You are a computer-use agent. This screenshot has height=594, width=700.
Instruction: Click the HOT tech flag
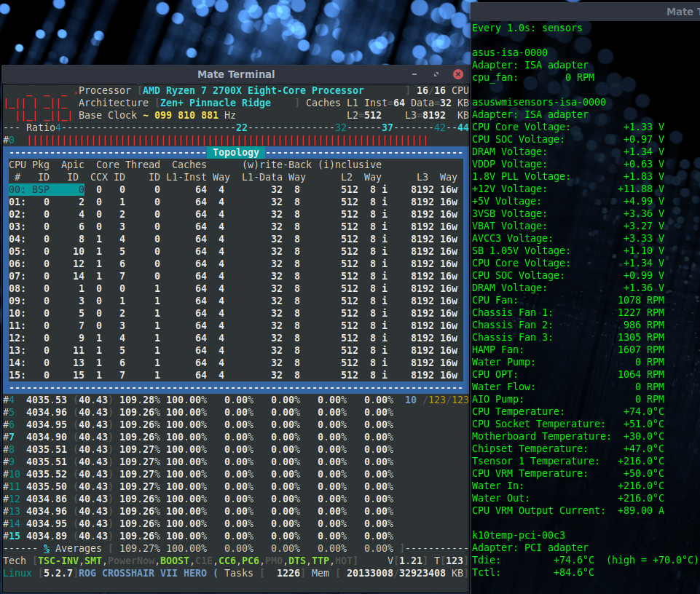[344, 561]
